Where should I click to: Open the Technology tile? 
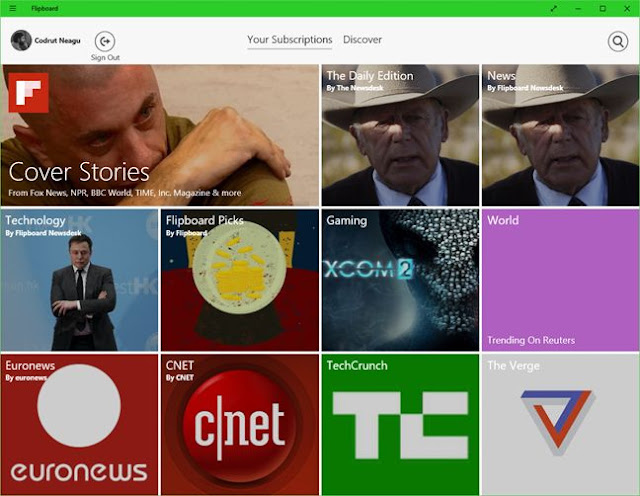coord(79,280)
